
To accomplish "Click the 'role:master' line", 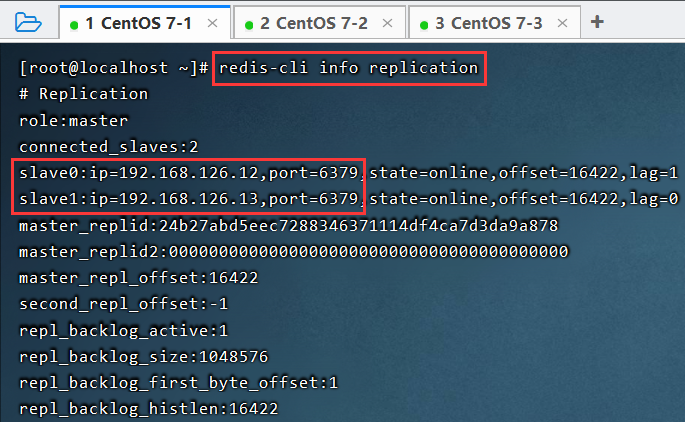I will tap(73, 121).
